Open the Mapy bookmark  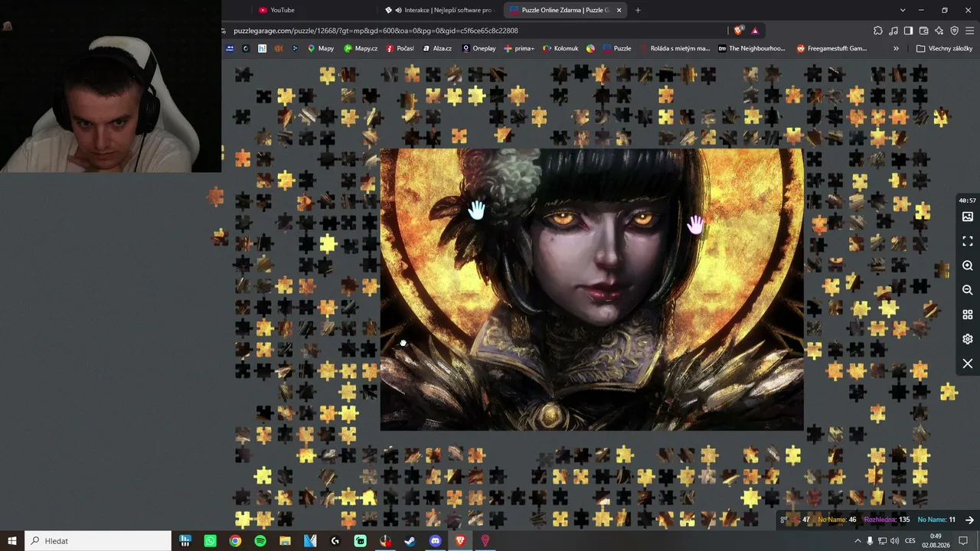click(321, 48)
